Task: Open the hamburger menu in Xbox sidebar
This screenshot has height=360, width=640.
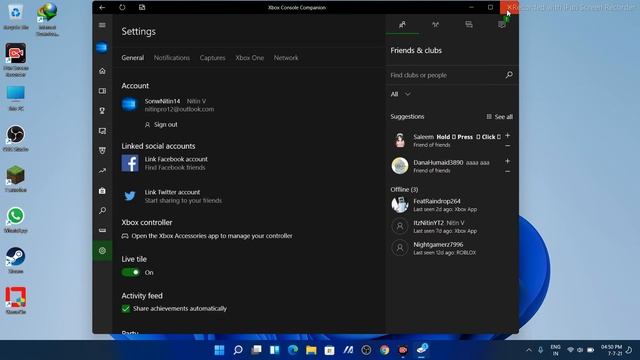Action: [x=102, y=25]
